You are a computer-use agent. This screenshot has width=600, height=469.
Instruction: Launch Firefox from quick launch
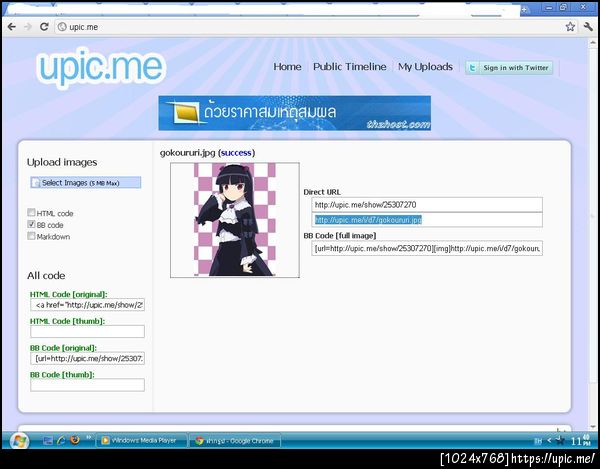pyautogui.click(x=75, y=440)
